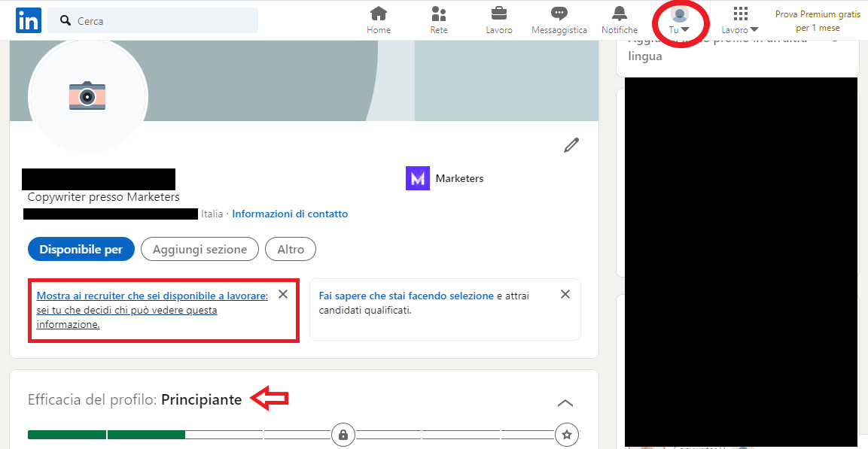
Task: Collapse the Efficacia del profilo section
Action: point(565,402)
